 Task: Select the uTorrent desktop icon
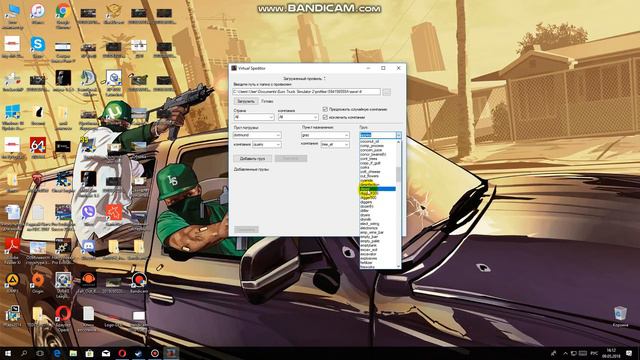pyautogui.click(x=114, y=111)
